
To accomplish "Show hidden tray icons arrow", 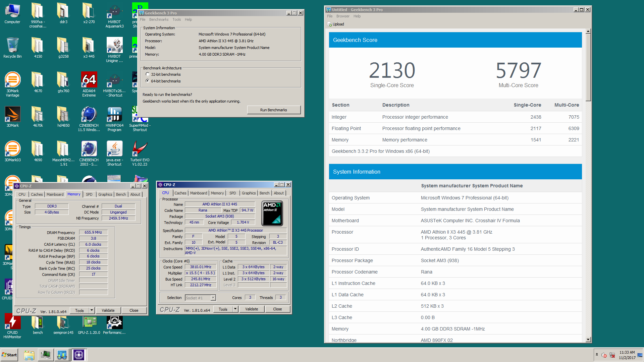I will point(597,355).
